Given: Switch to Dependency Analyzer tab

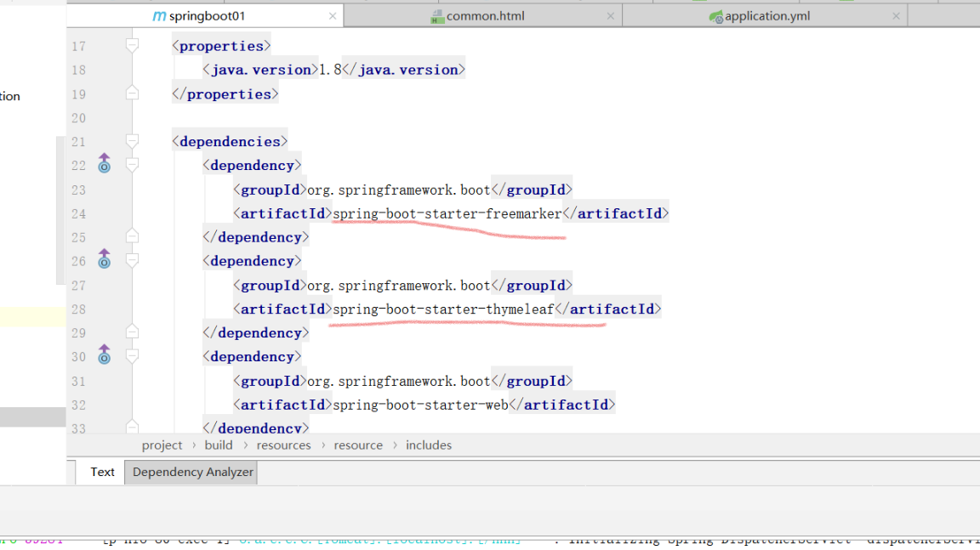Looking at the screenshot, I should tap(192, 472).
